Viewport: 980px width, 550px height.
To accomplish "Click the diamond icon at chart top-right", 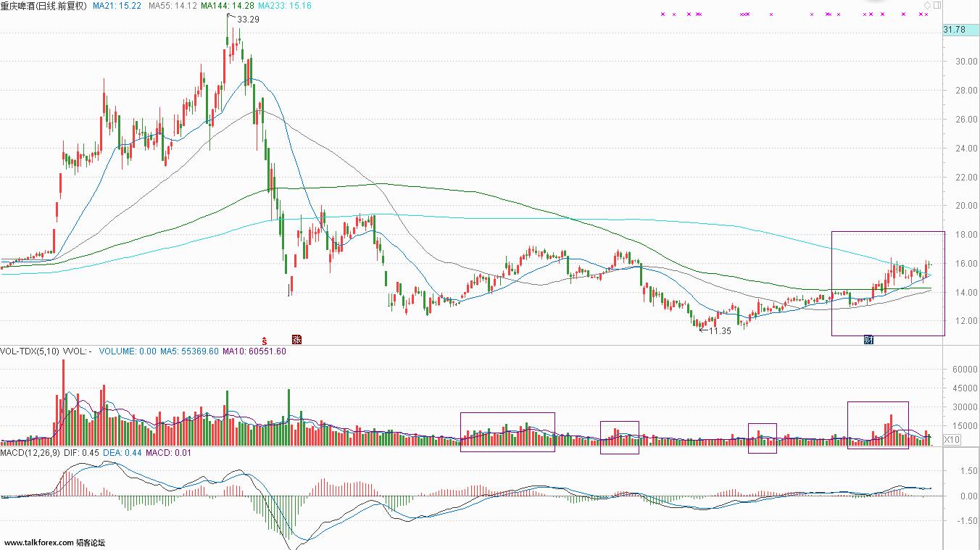I will 927,6.
